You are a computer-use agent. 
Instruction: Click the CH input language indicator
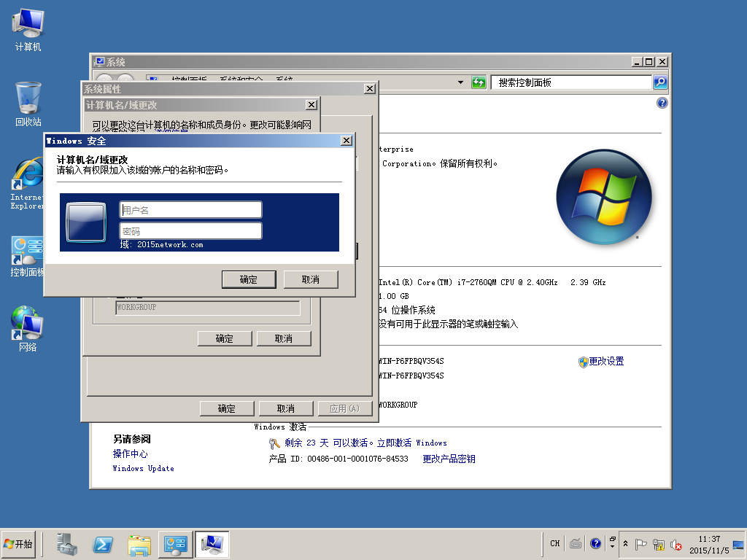[555, 543]
